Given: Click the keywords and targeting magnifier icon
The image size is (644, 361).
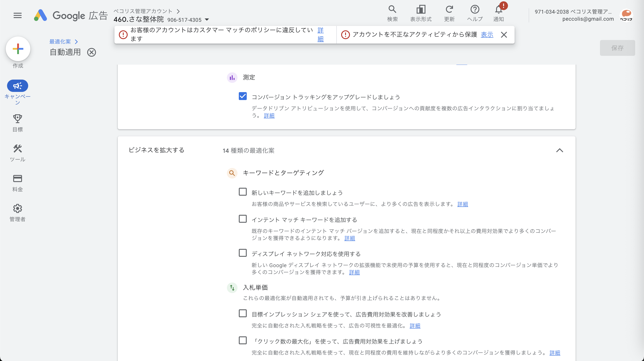Looking at the screenshot, I should point(232,173).
